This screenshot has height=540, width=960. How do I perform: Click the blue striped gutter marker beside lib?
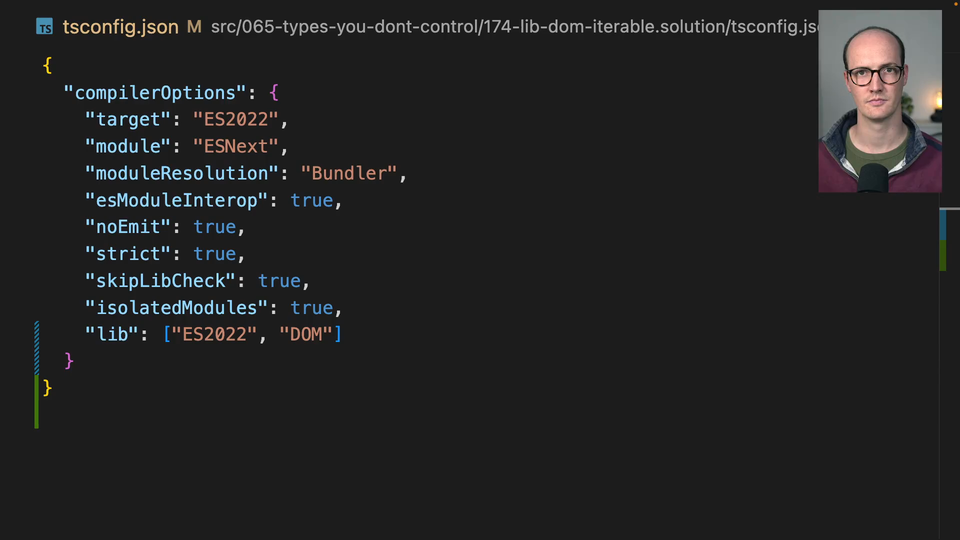[x=37, y=346]
